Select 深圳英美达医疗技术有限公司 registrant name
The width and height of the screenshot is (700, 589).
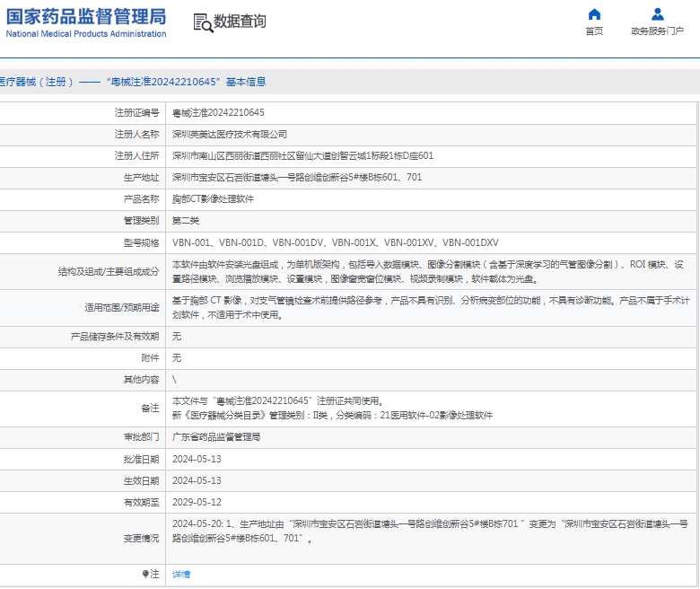click(x=230, y=134)
